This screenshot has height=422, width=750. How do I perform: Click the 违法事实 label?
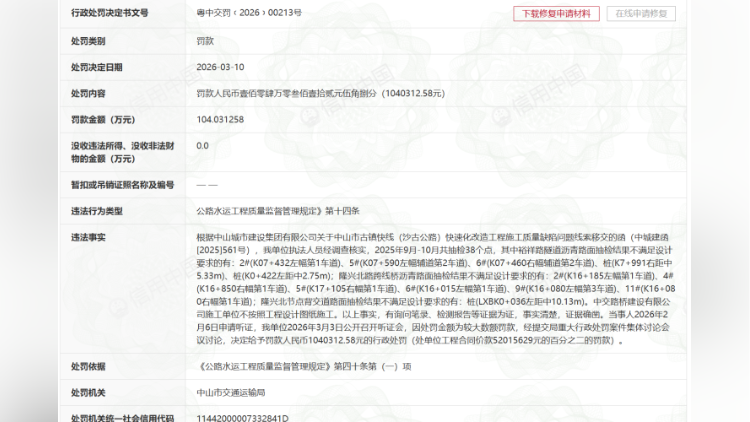tap(88, 237)
